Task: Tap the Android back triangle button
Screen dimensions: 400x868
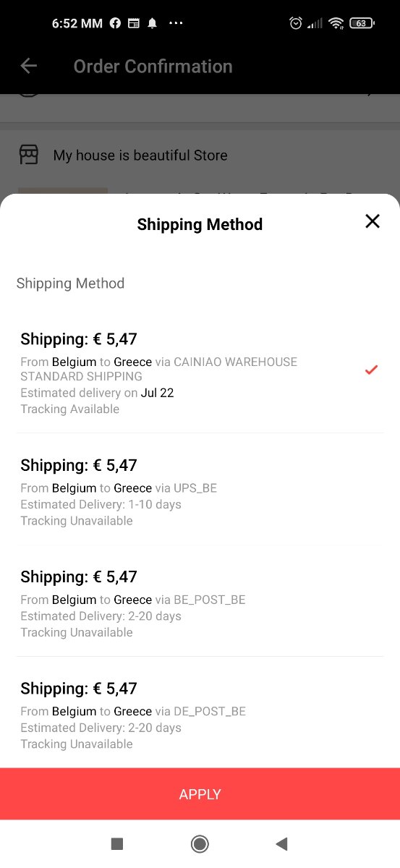Action: point(282,843)
